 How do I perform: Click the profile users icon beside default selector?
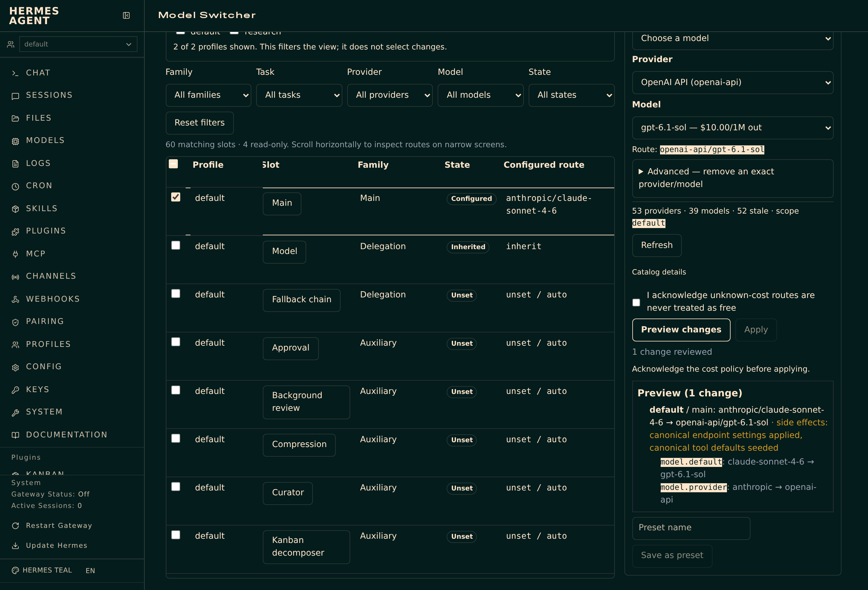click(x=11, y=44)
